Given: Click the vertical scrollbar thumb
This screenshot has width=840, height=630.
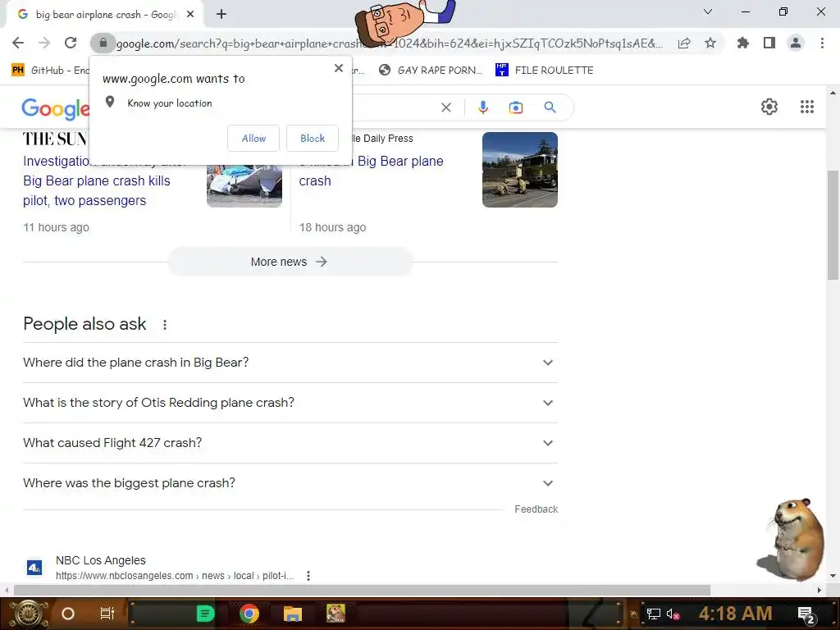Looking at the screenshot, I should [833, 225].
